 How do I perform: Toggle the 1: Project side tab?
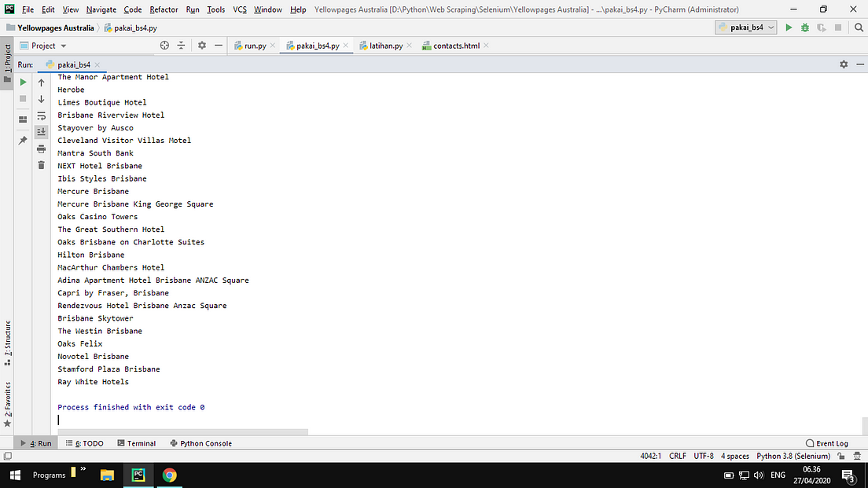pyautogui.click(x=7, y=63)
